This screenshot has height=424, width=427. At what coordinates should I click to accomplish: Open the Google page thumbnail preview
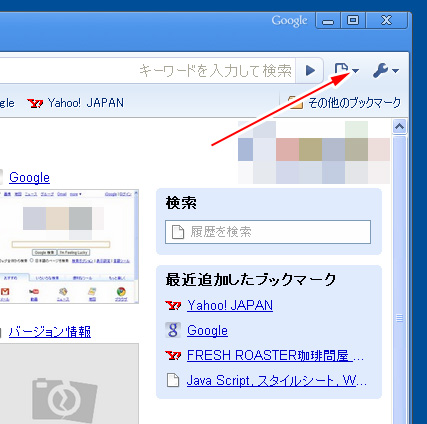click(69, 247)
